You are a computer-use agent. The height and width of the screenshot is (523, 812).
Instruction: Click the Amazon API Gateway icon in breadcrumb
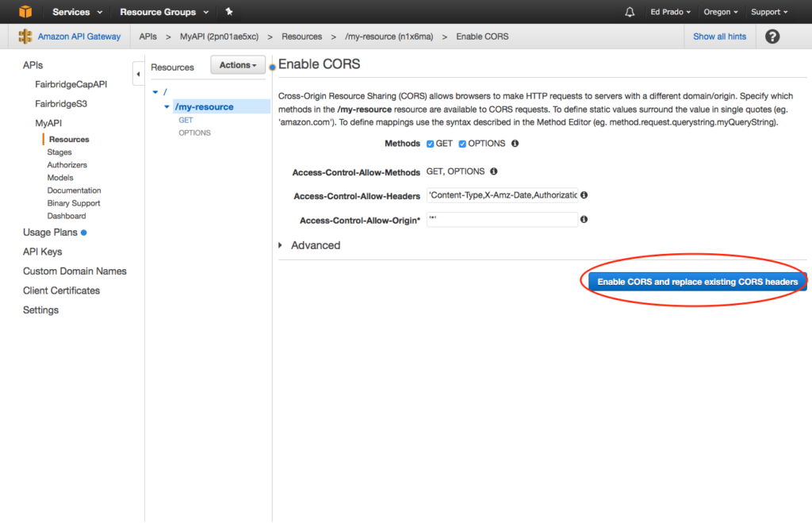24,37
